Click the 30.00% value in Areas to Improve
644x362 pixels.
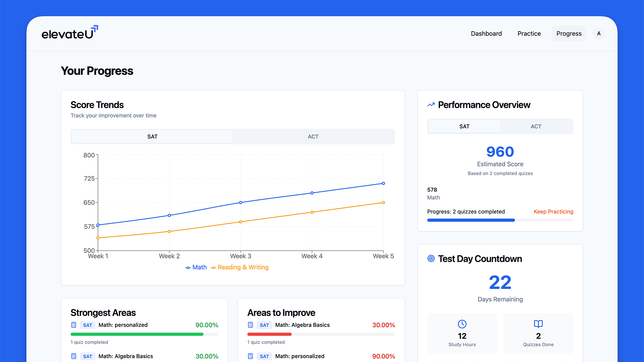pyautogui.click(x=383, y=325)
